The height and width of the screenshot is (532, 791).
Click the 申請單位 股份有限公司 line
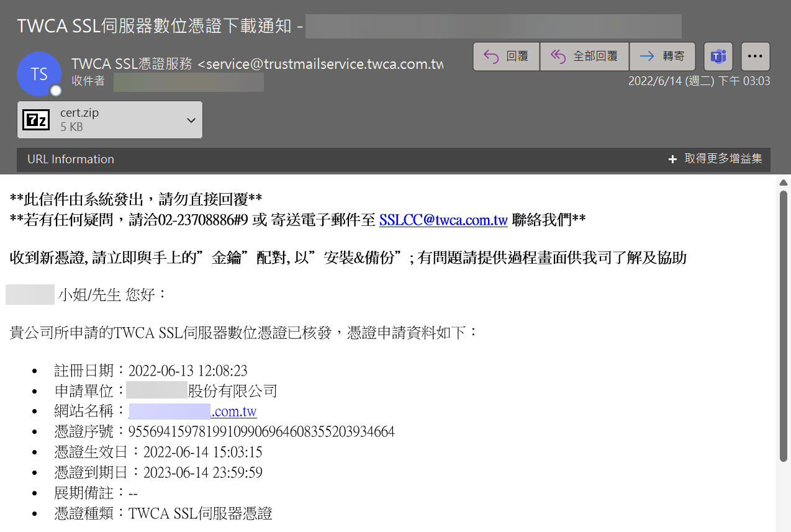165,391
